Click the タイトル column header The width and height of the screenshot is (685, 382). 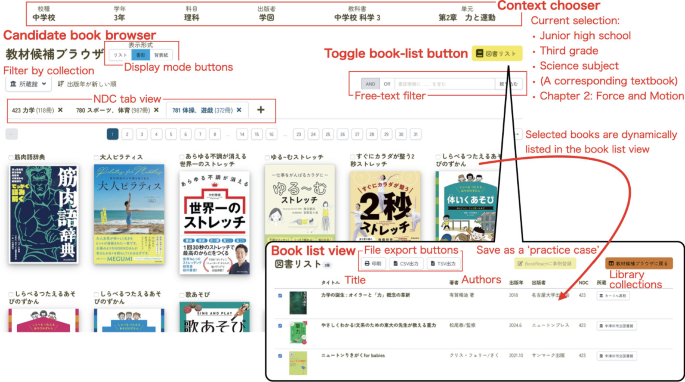pos(331,283)
